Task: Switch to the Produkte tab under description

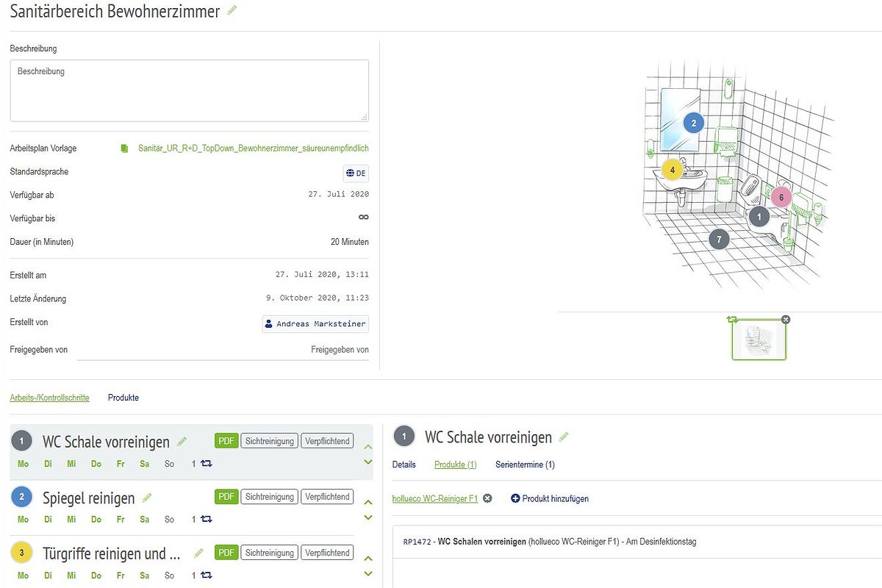Action: click(123, 398)
